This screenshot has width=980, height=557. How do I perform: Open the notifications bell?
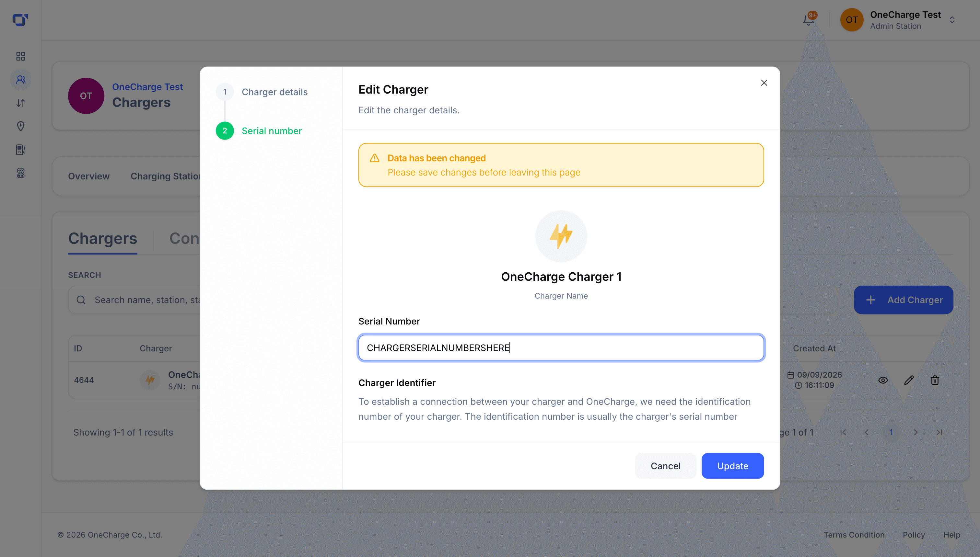click(x=809, y=20)
